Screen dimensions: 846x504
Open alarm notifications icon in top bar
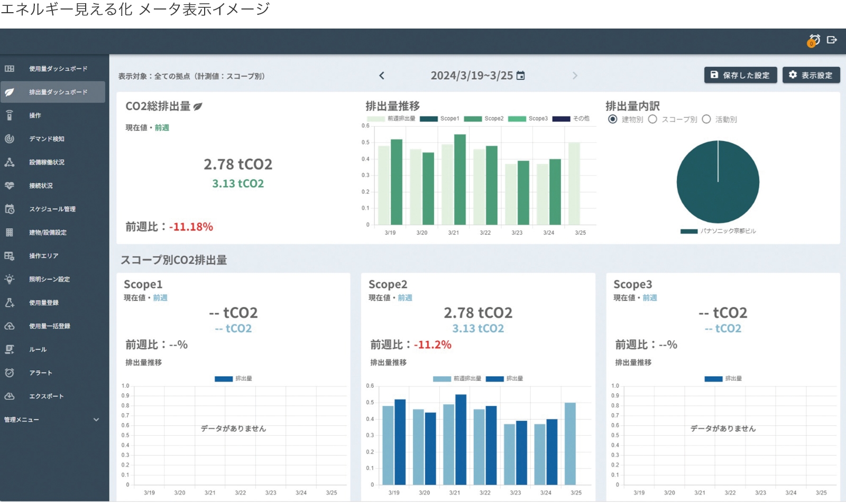(x=814, y=40)
